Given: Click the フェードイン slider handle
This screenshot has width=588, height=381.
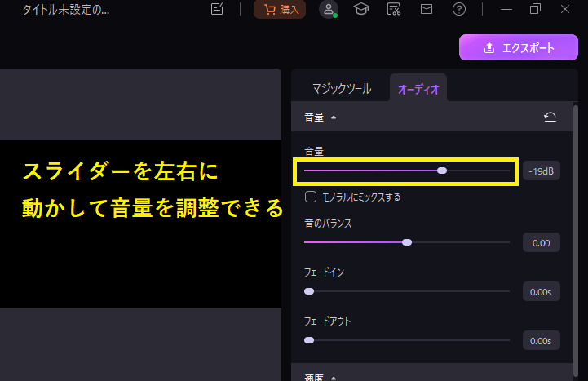Looking at the screenshot, I should 309,291.
